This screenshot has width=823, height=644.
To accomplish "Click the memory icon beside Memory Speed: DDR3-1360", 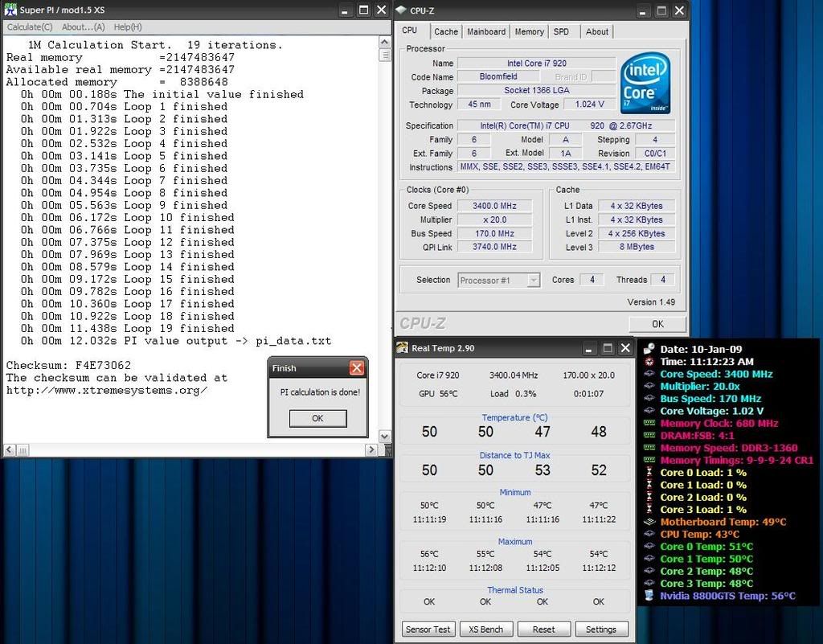I will (x=649, y=448).
